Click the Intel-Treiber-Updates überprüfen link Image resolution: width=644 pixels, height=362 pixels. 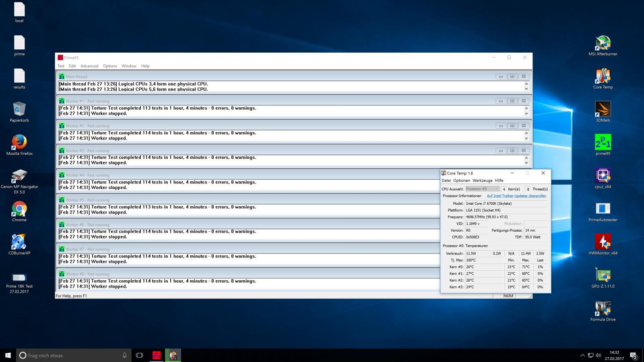click(x=516, y=196)
